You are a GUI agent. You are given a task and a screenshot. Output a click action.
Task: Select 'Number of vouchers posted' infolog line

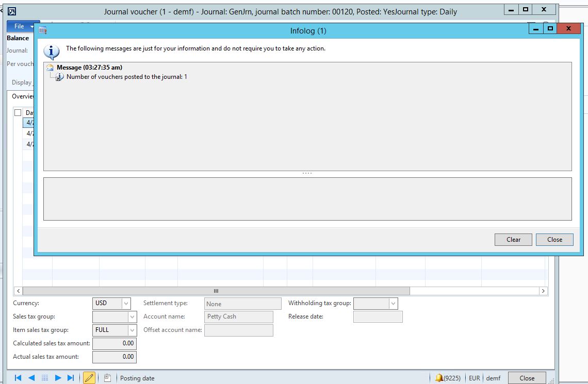click(x=126, y=77)
